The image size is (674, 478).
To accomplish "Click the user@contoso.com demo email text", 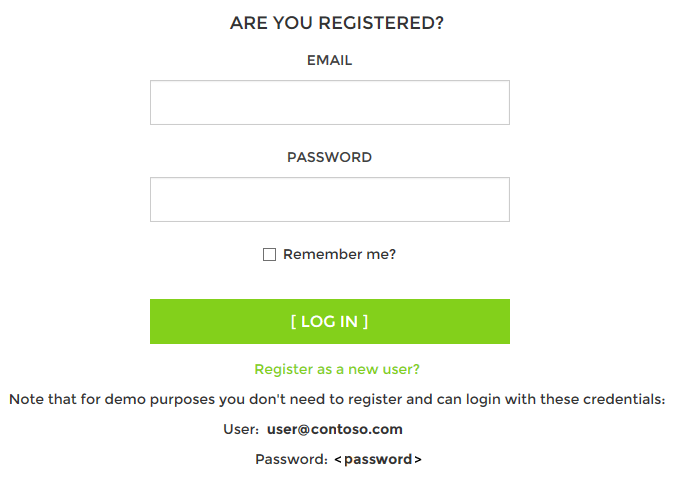I will (x=335, y=429).
